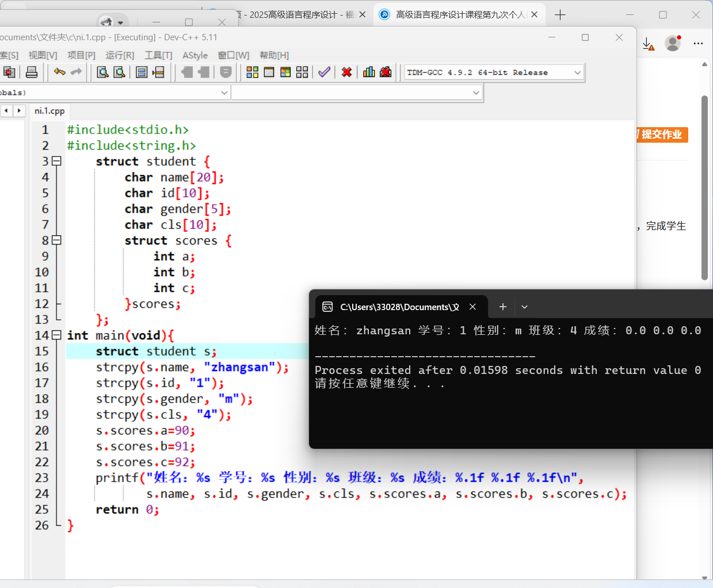Collapse the struct scores fold at line 8
The width and height of the screenshot is (713, 588).
pos(56,240)
